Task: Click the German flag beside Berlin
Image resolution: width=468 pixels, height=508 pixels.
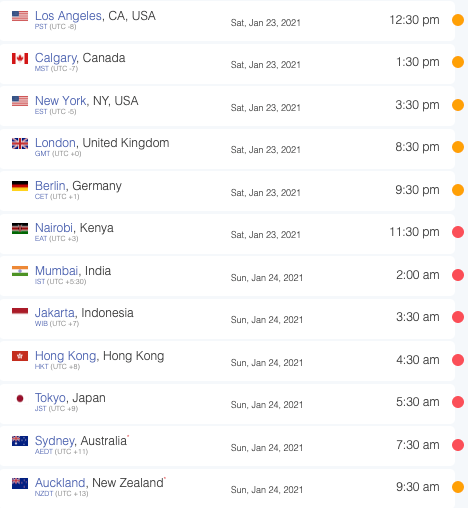Action: (20, 186)
